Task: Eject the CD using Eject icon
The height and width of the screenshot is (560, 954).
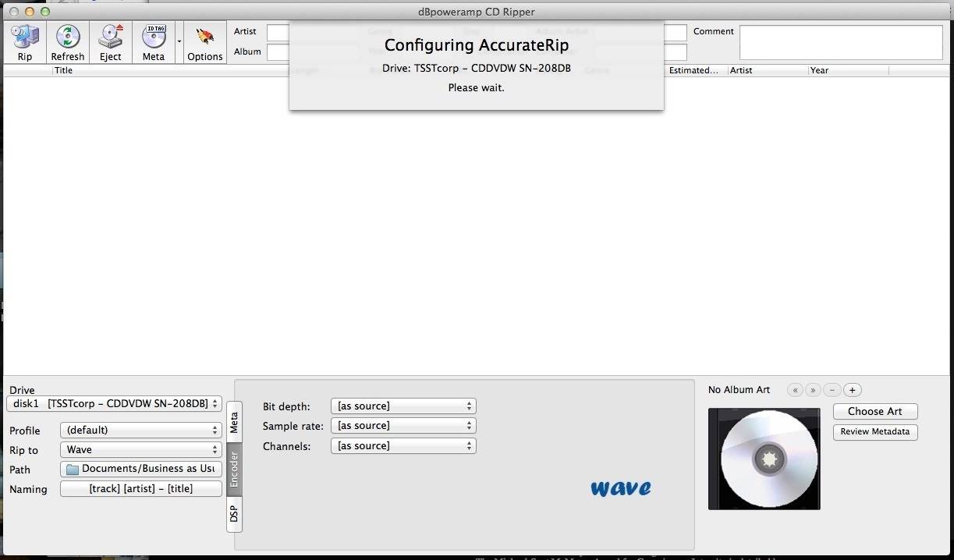Action: [111, 43]
